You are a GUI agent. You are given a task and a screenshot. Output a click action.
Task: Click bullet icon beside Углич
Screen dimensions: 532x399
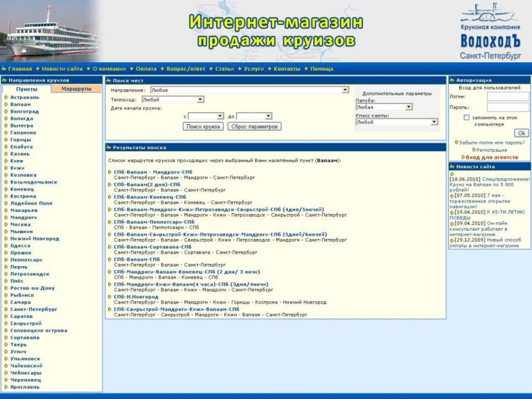click(6, 352)
